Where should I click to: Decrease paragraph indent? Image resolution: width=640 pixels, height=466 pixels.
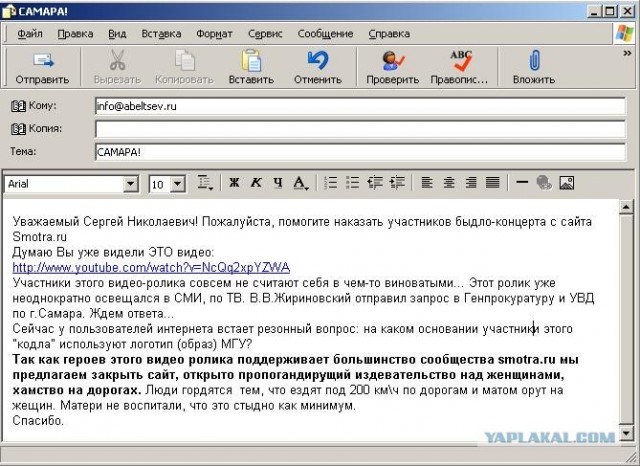coord(375,183)
